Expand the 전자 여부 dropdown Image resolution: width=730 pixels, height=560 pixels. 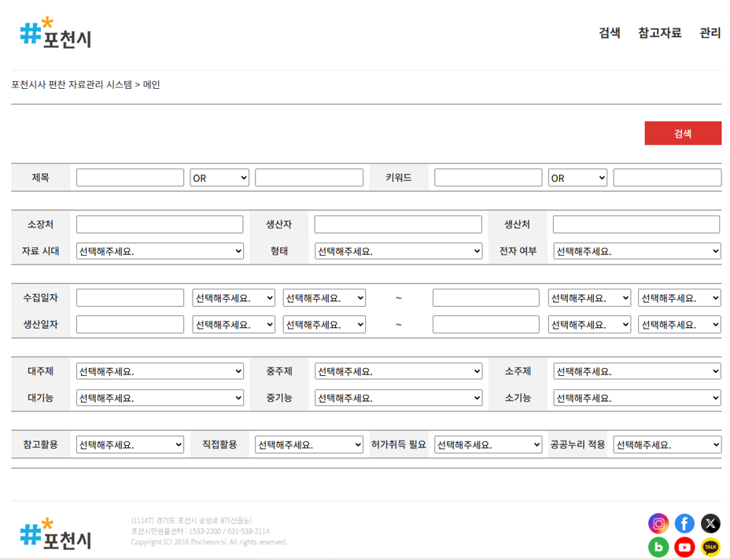pos(636,251)
